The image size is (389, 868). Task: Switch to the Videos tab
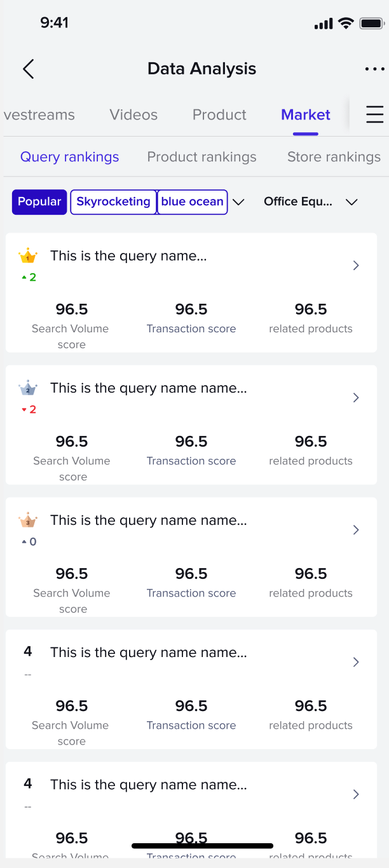coord(133,115)
